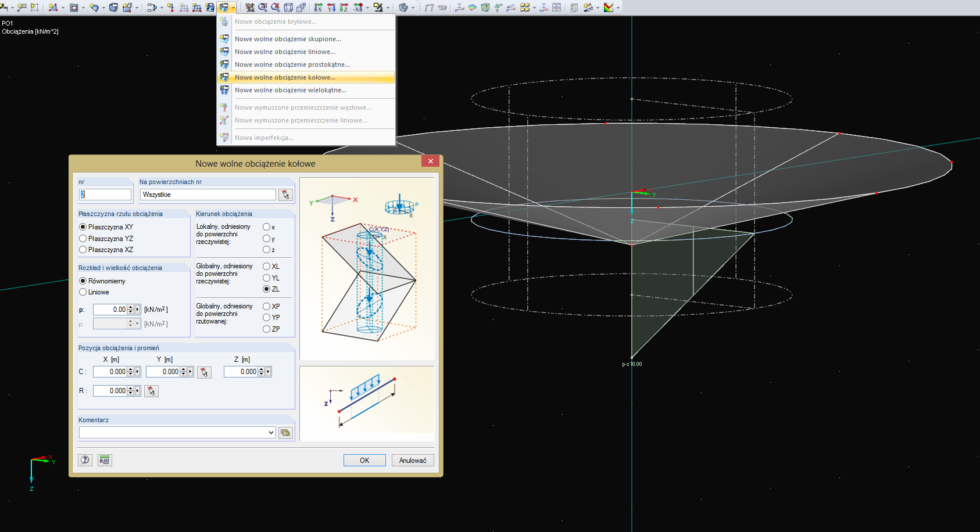The width and height of the screenshot is (980, 532).
Task: Select the global projected ZP direction
Action: click(266, 329)
